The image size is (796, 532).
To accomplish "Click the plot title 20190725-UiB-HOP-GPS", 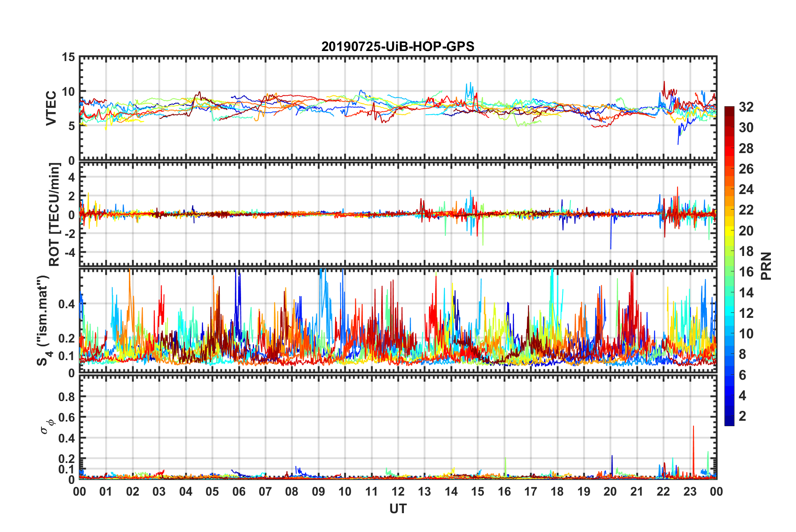I will 398,46.
